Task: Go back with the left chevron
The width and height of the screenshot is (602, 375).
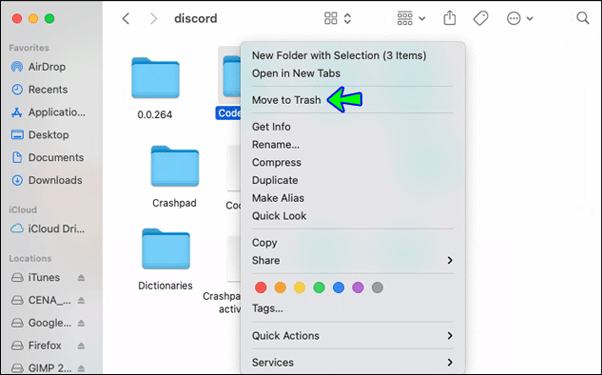Action: [x=126, y=18]
